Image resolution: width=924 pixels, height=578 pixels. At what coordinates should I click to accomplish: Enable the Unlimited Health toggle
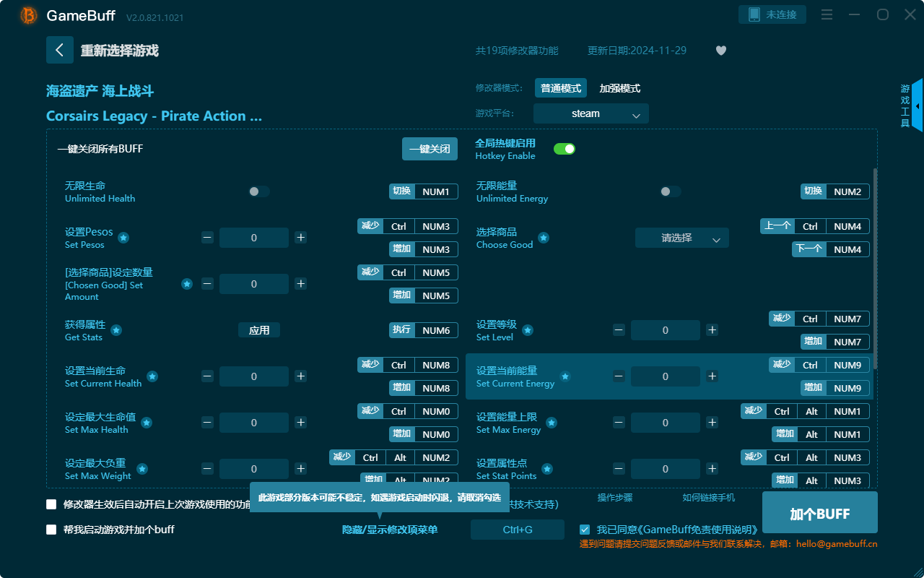click(259, 191)
